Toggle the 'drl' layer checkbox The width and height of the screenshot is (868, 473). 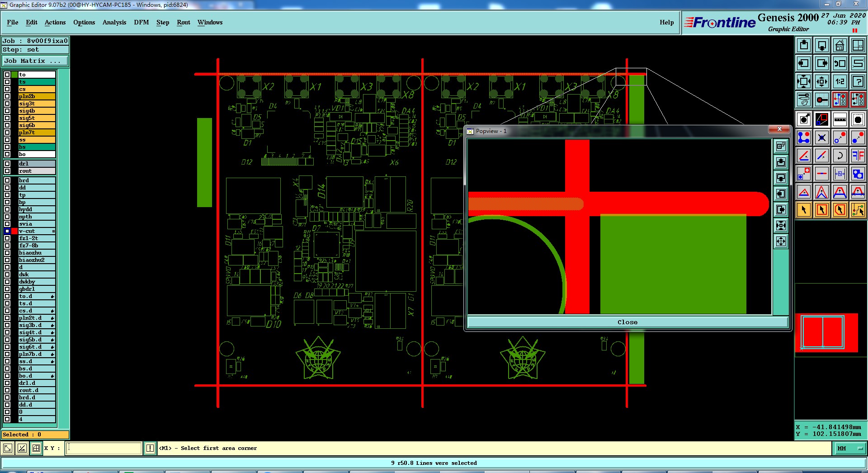(x=7, y=164)
